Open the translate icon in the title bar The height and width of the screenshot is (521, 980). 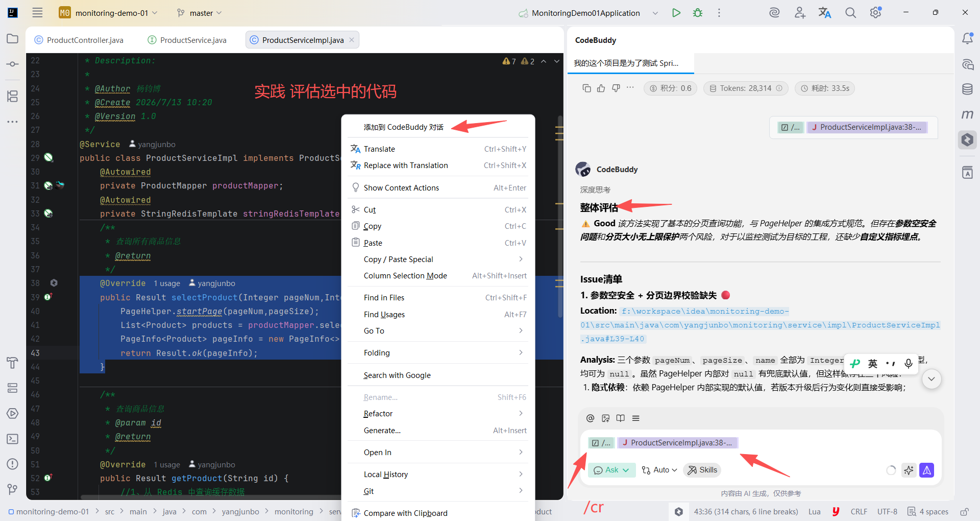(825, 13)
